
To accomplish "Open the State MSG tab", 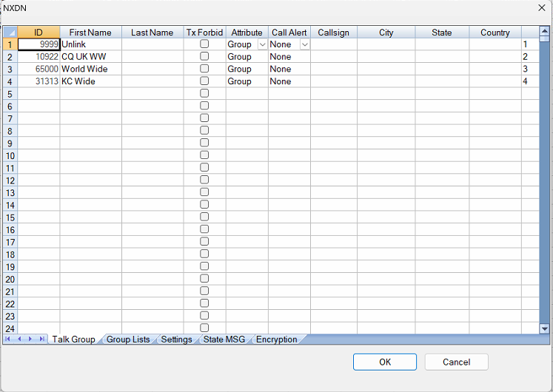I will (x=224, y=339).
